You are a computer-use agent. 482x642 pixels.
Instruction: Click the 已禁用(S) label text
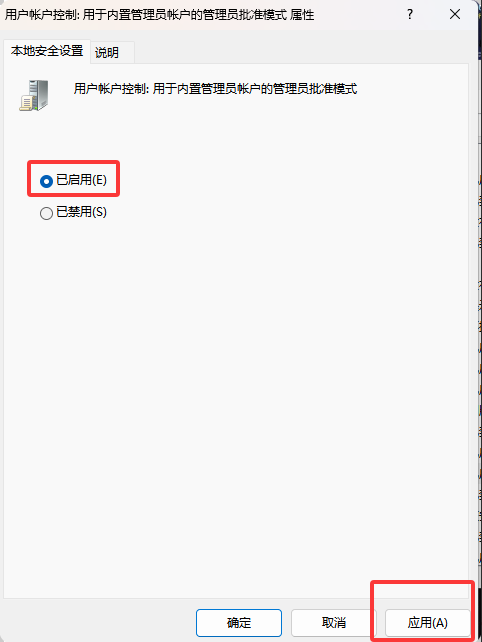[x=81, y=212]
